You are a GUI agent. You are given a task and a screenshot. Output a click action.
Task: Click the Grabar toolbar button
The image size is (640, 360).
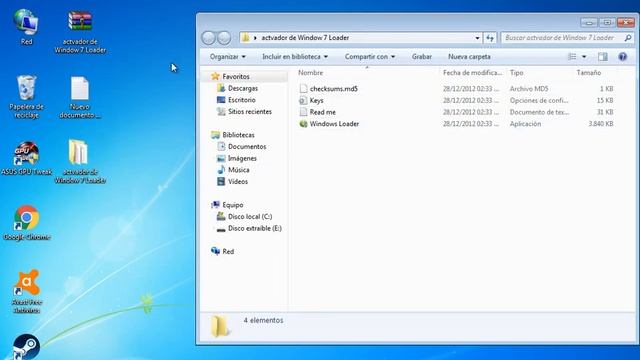pos(422,57)
